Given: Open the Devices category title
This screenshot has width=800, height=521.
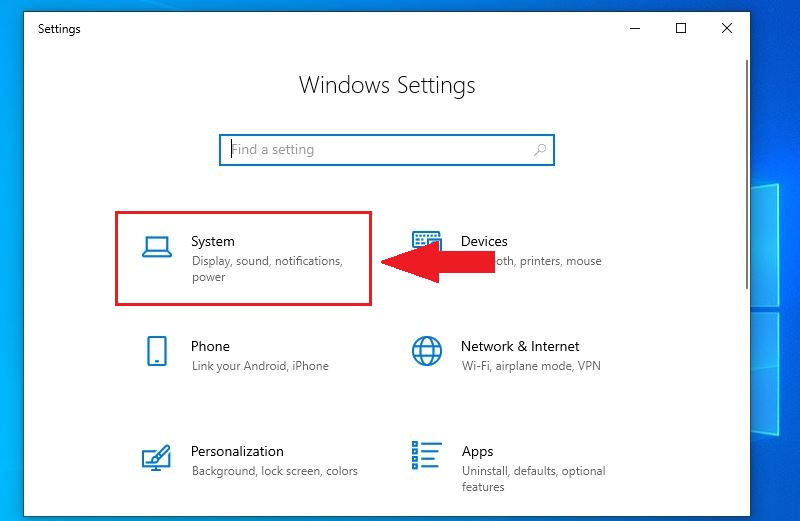Looking at the screenshot, I should pyautogui.click(x=485, y=241).
